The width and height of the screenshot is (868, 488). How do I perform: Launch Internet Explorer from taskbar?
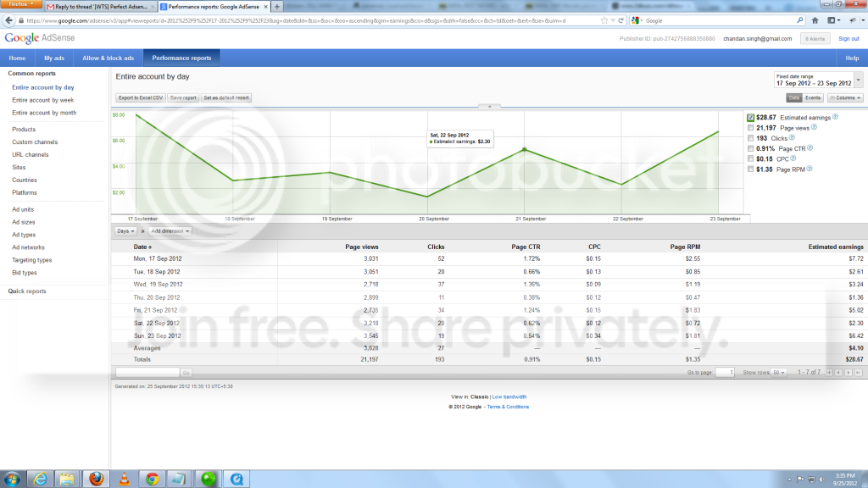click(40, 479)
